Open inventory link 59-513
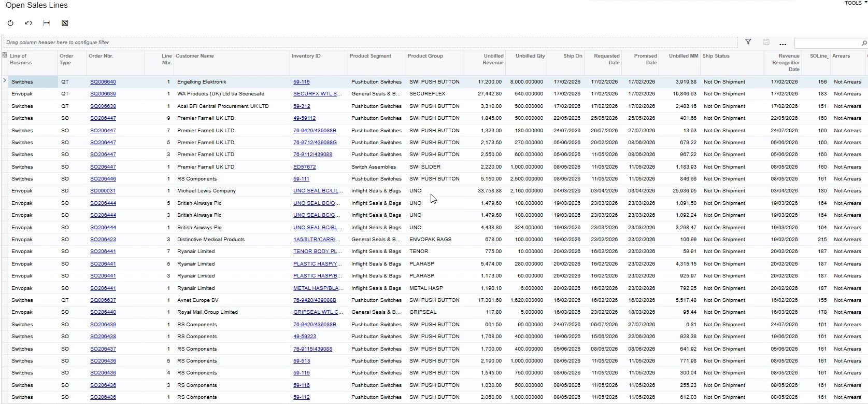 click(x=302, y=361)
